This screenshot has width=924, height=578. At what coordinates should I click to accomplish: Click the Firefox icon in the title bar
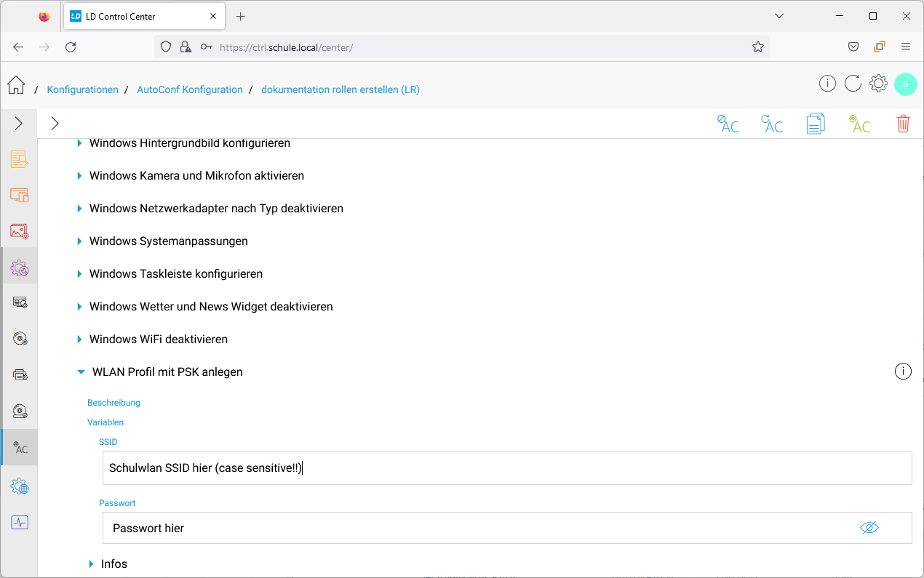coord(44,16)
